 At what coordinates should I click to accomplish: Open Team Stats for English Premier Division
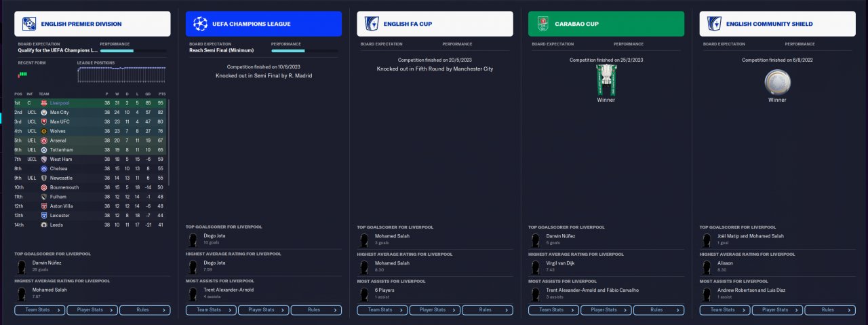pyautogui.click(x=40, y=310)
